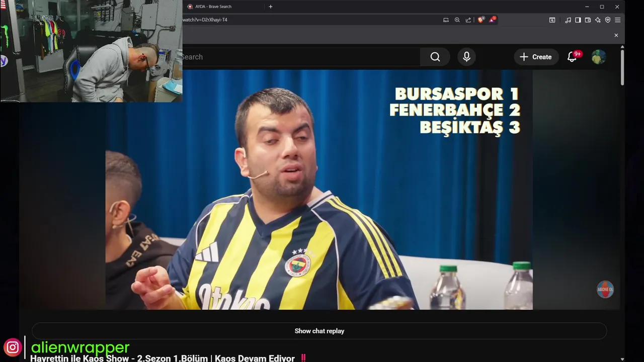This screenshot has width=644, height=362.
Task: Click the YouTube search magnifier button
Action: click(x=435, y=57)
